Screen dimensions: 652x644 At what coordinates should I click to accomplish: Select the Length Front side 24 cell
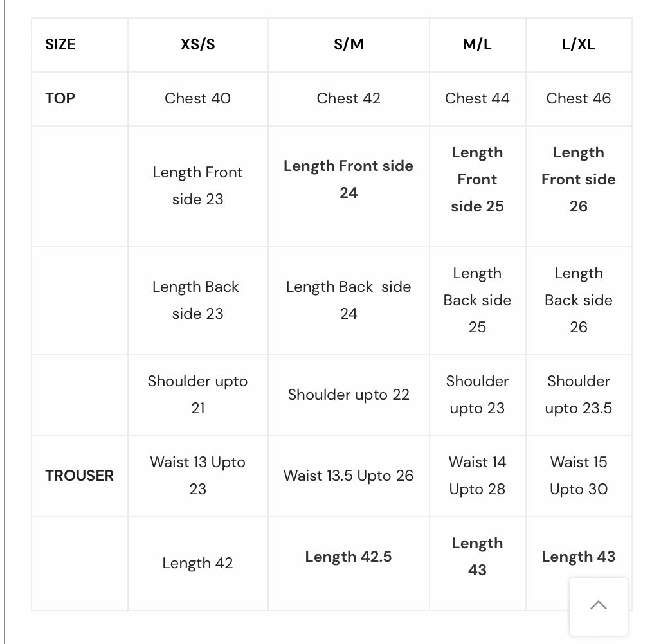coord(349,179)
